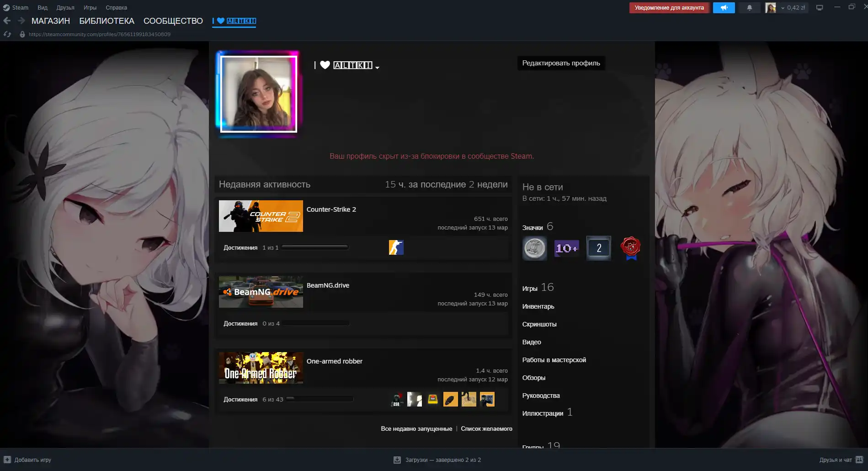Go back with the left arrow
The height and width of the screenshot is (471, 868).
[x=7, y=21]
